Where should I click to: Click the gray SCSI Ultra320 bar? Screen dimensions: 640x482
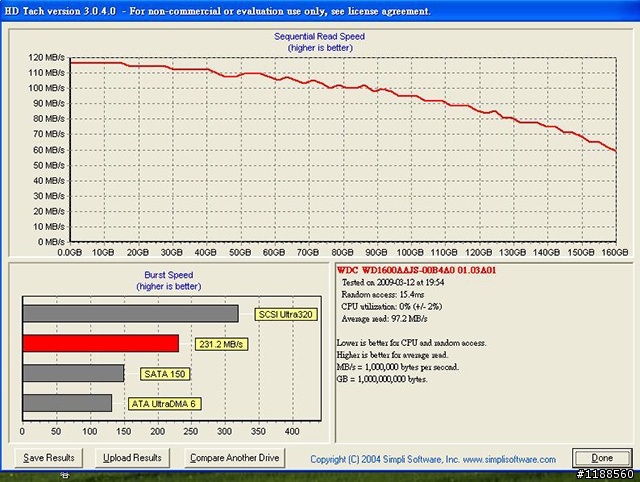coord(131,313)
